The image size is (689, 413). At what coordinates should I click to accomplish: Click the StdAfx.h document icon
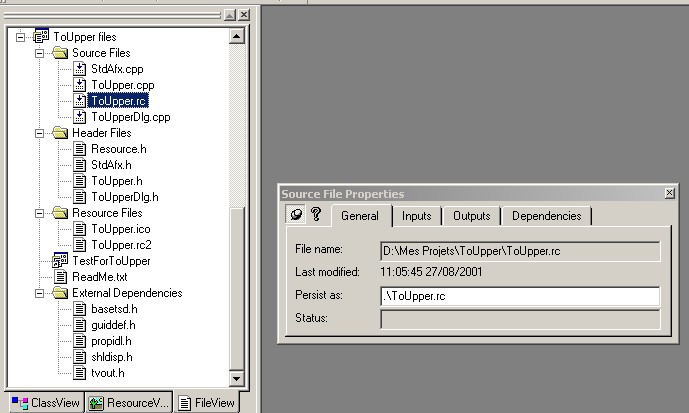tap(80, 165)
